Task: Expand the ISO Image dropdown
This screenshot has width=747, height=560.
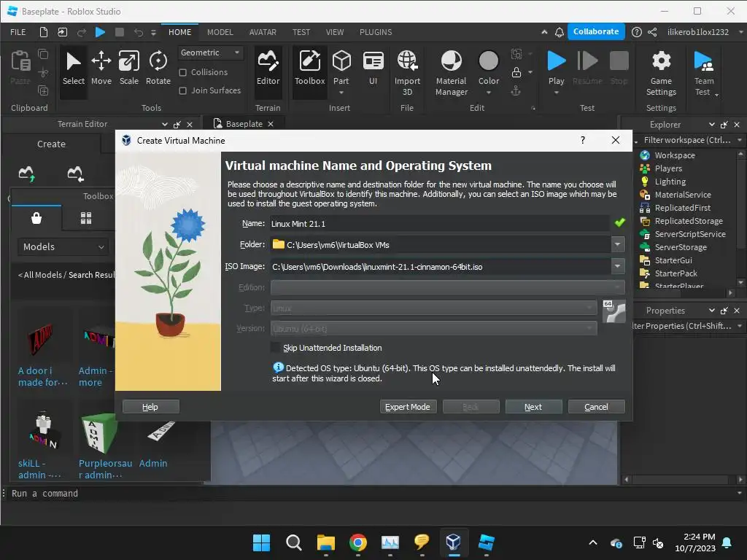Action: (617, 266)
